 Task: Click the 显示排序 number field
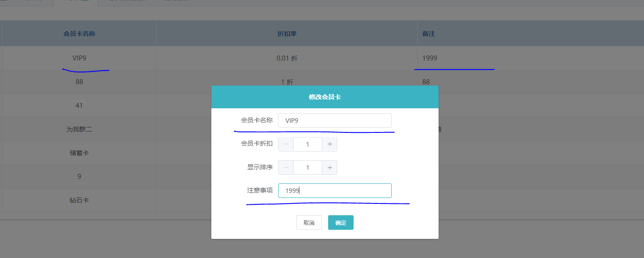308,167
